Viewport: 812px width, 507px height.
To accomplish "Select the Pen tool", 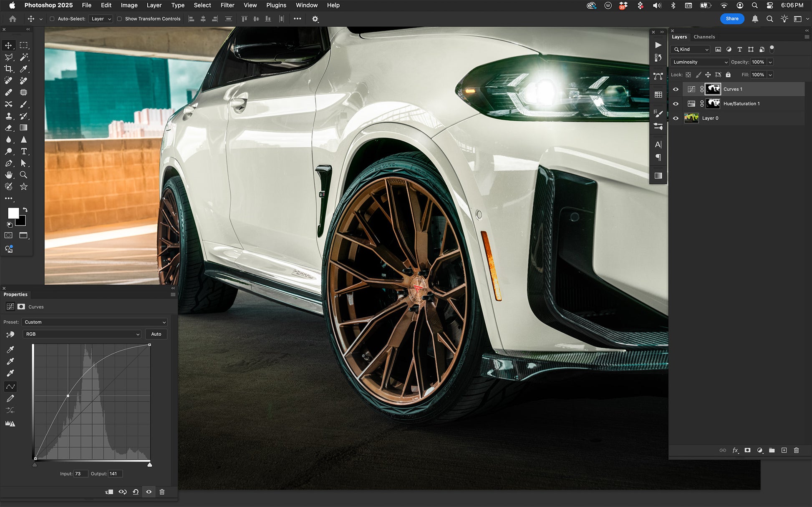I will [x=8, y=163].
